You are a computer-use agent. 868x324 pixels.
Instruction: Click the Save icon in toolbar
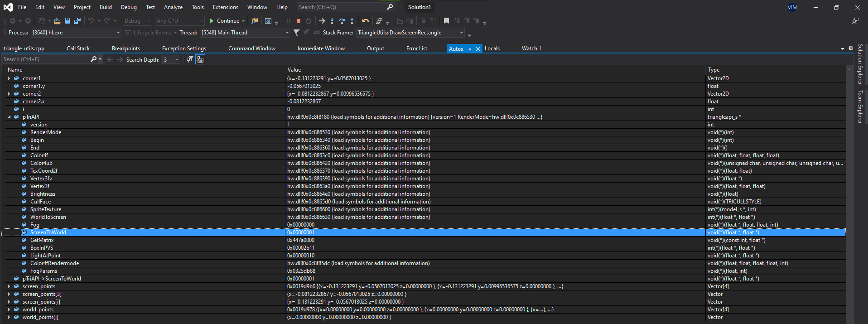click(x=68, y=21)
